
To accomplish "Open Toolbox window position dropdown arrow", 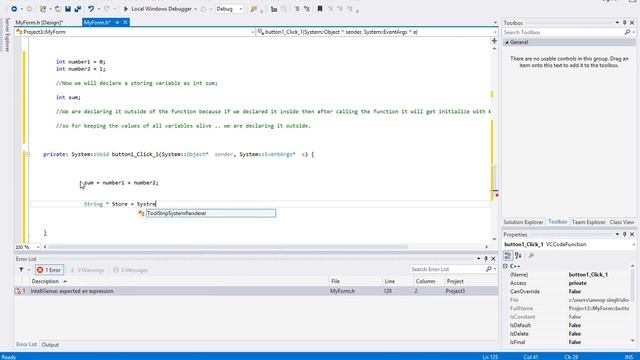I will coord(617,23).
